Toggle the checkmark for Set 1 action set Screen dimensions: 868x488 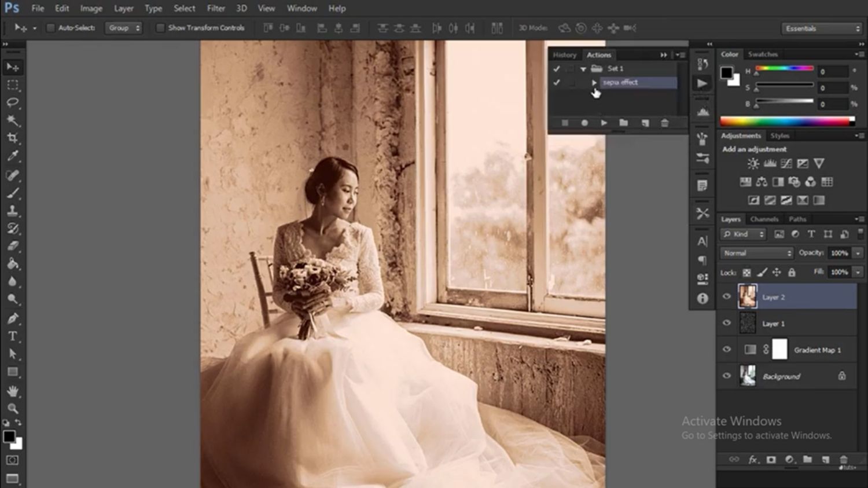tap(557, 69)
